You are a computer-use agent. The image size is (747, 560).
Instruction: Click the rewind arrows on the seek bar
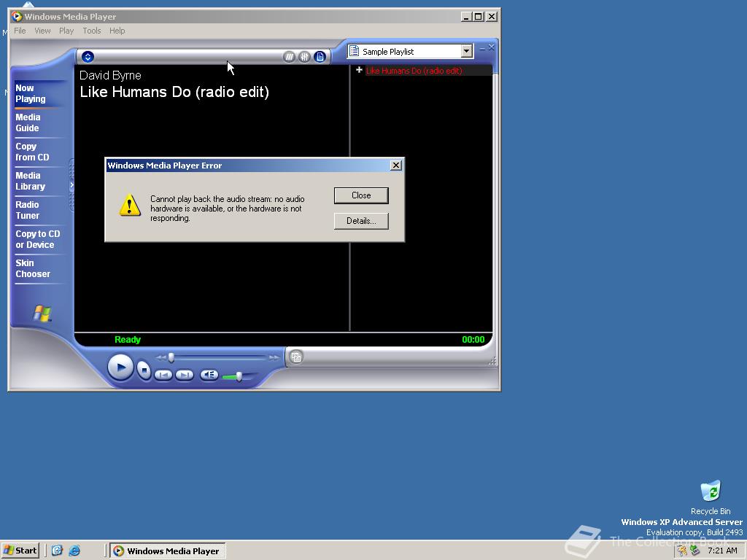[x=161, y=357]
